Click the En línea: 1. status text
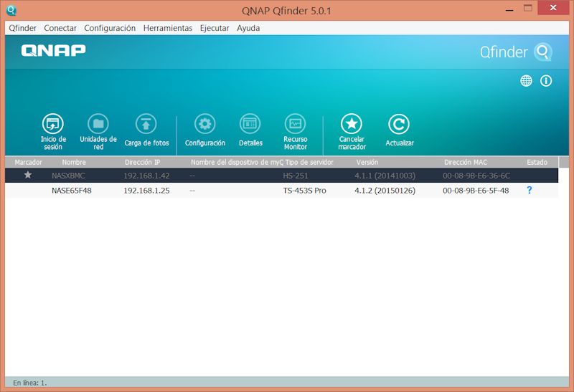574x392 pixels. click(x=30, y=383)
